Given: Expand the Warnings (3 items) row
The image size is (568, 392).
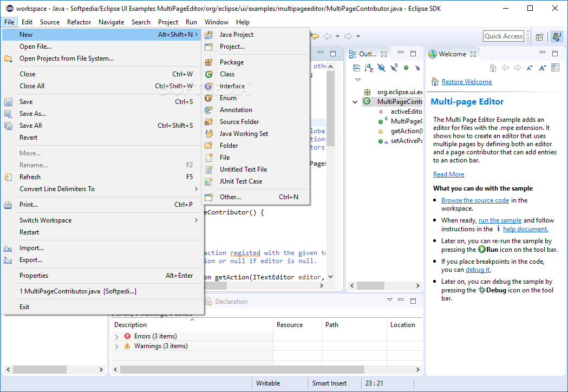Looking at the screenshot, I should pyautogui.click(x=116, y=347).
